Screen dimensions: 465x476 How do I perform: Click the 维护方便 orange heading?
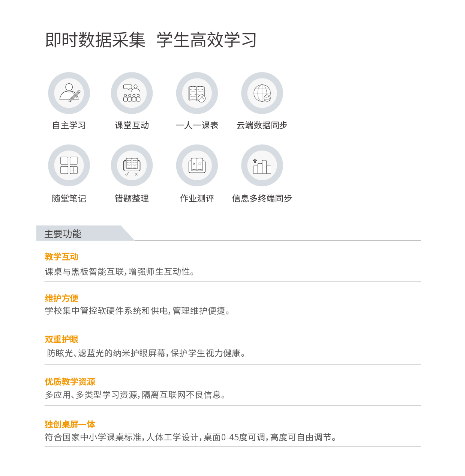[x=61, y=298]
